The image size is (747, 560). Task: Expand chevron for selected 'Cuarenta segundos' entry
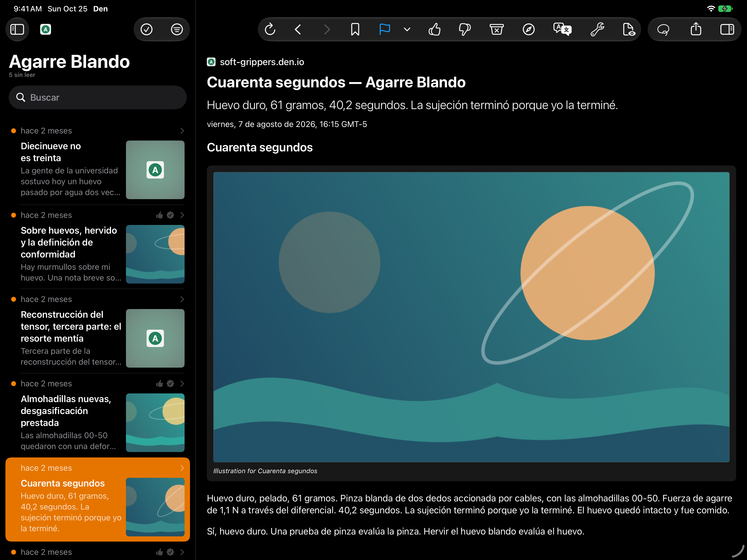pos(182,468)
